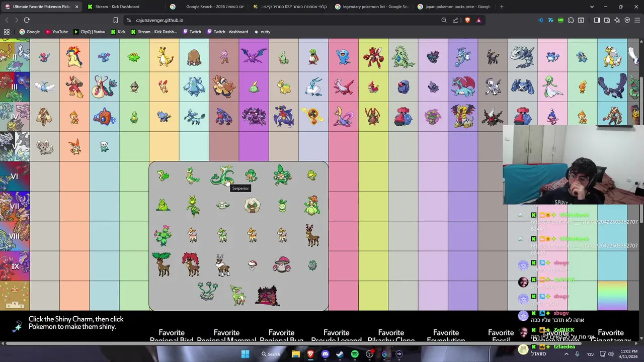Choose Pansage in the picker
644x362 pixels.
(x=252, y=175)
